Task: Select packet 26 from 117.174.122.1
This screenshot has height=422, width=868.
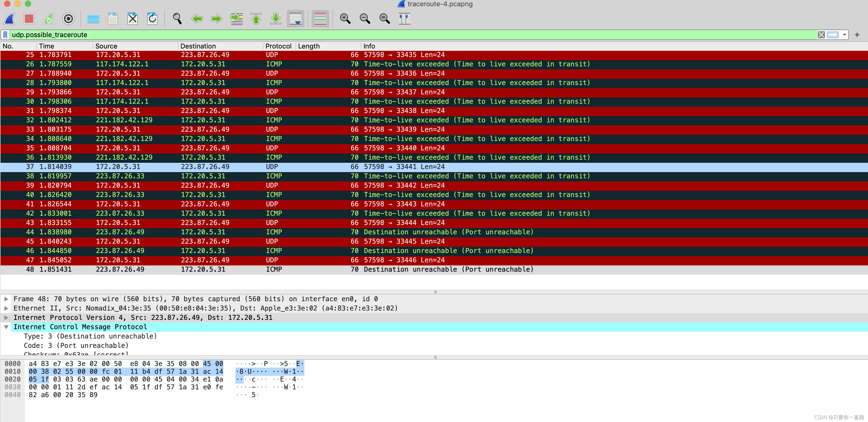Action: pyautogui.click(x=434, y=64)
